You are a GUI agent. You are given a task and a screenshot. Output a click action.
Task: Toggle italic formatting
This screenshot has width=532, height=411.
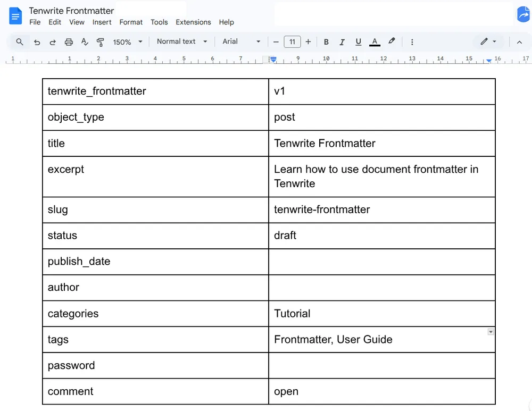[342, 42]
